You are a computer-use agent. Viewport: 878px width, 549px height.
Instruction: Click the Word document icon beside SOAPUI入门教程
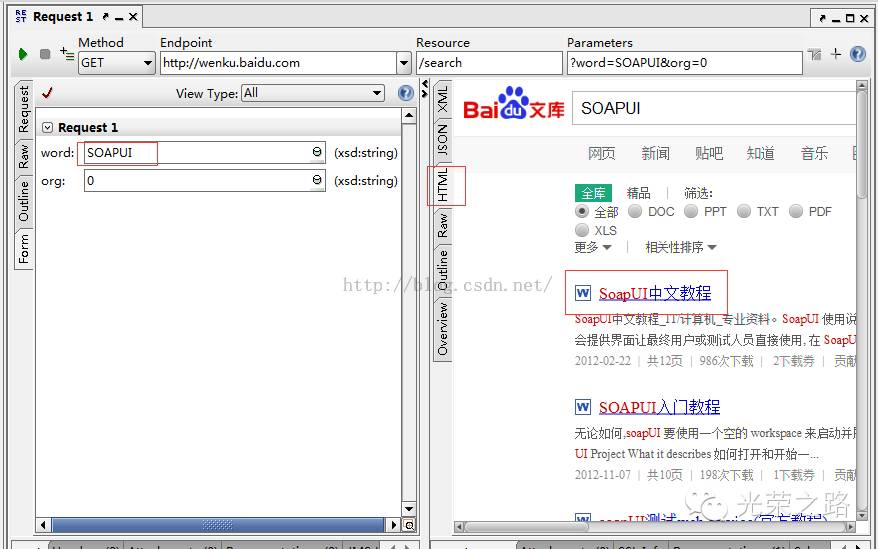(x=582, y=407)
